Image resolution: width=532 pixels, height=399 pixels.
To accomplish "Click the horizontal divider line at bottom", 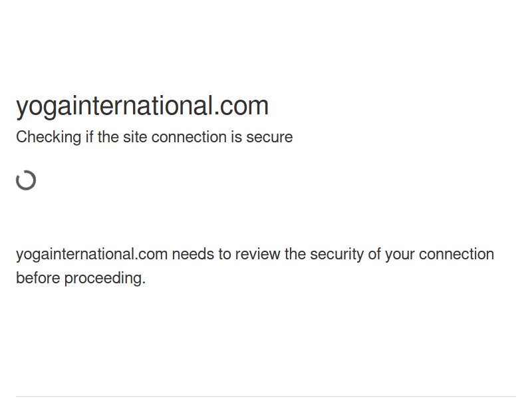I will 266,397.
